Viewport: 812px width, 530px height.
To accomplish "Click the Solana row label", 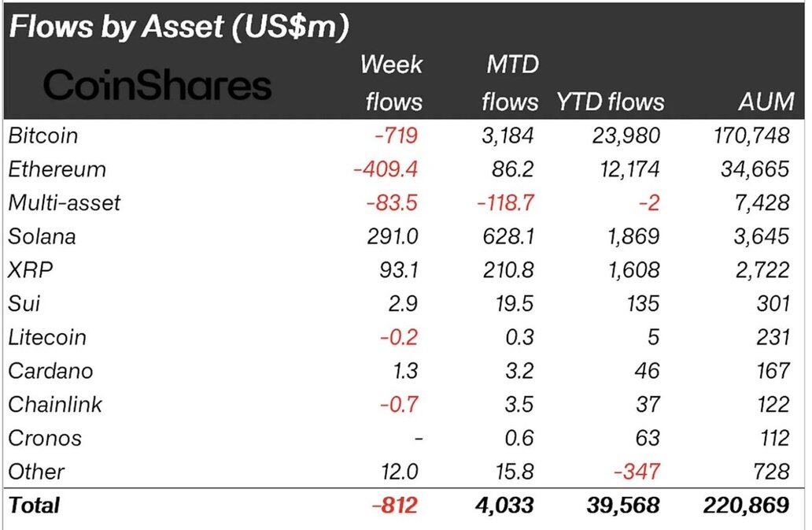I will pos(42,236).
